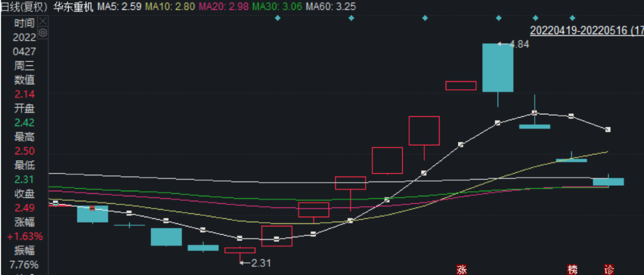
Task: Click the leftmost diamond event marker
Action: (278, 18)
